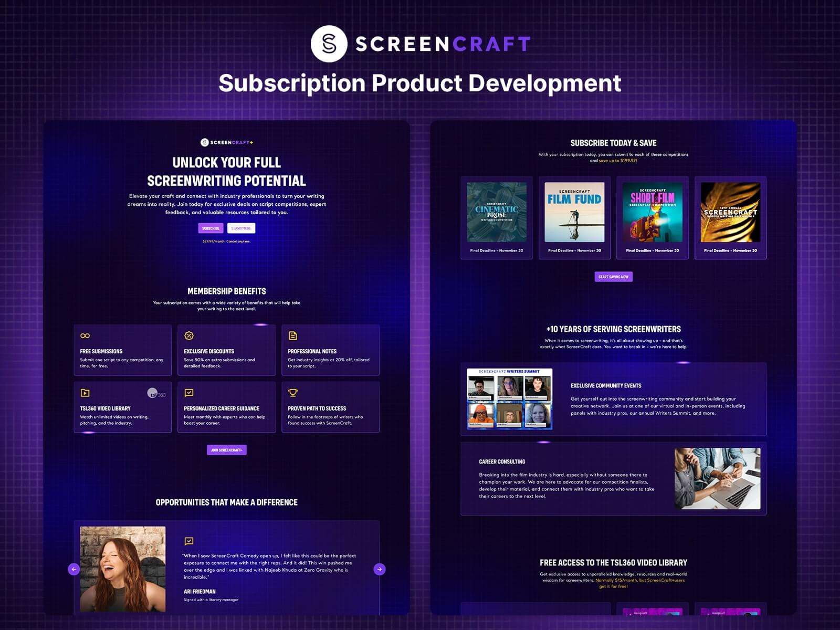Image resolution: width=840 pixels, height=630 pixels.
Task: Click the document icon on Professional Notes card
Action: pyautogui.click(x=293, y=335)
